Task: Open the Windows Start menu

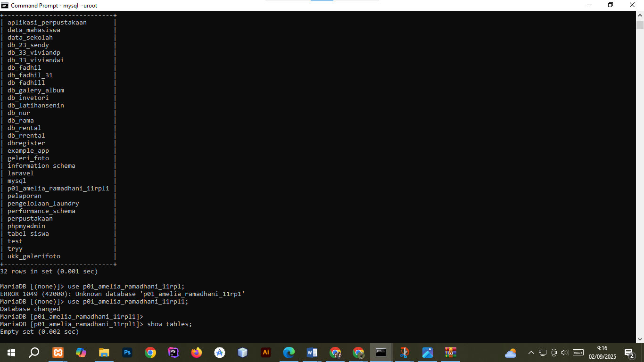Action: [11, 353]
